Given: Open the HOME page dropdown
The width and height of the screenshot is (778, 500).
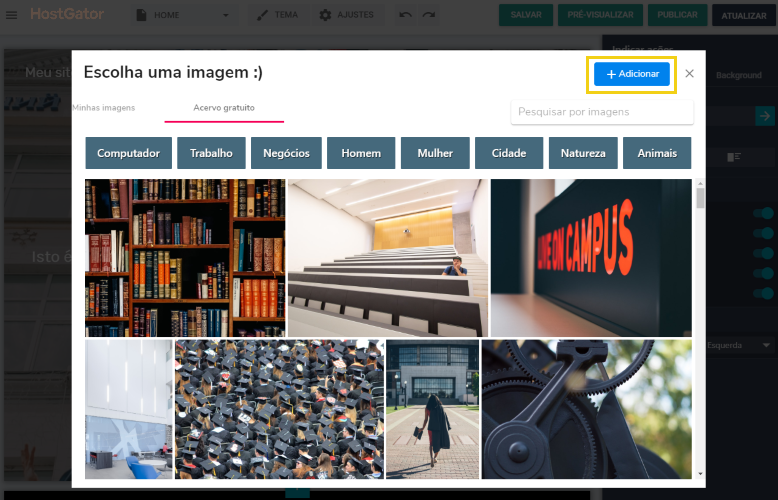Looking at the screenshot, I should point(184,15).
